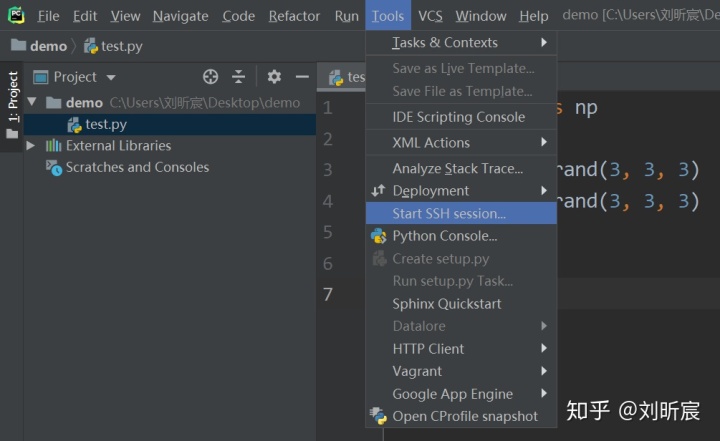Click test.py in the breadcrumb bar

tap(122, 46)
